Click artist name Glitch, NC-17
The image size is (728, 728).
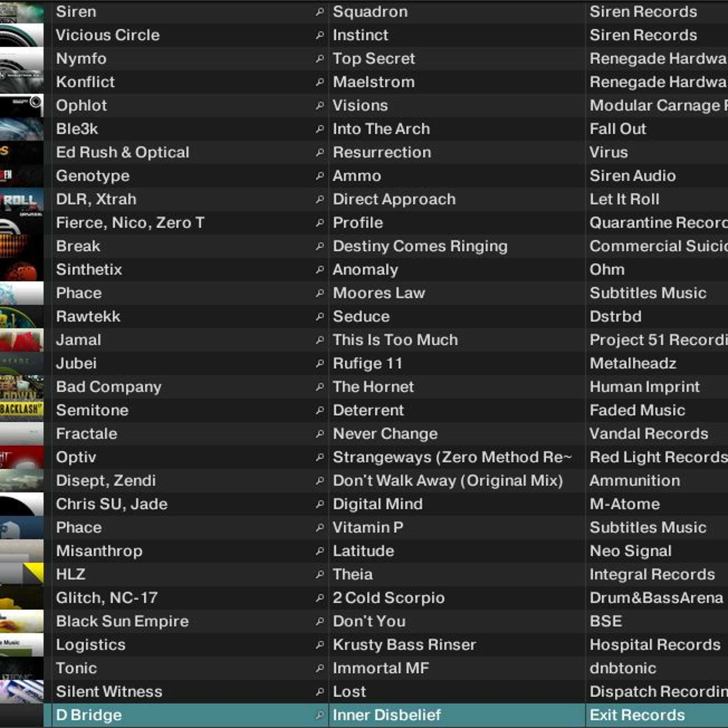107,598
